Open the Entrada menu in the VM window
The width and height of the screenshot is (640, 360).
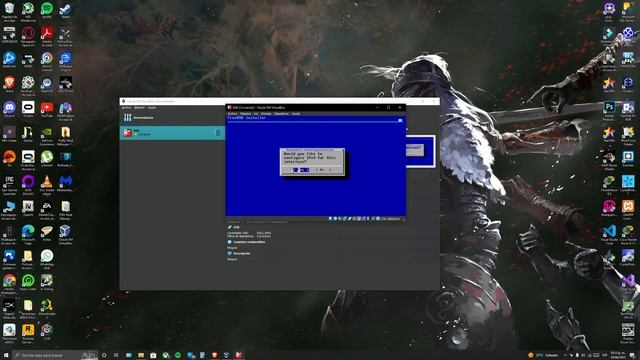[x=266, y=114]
